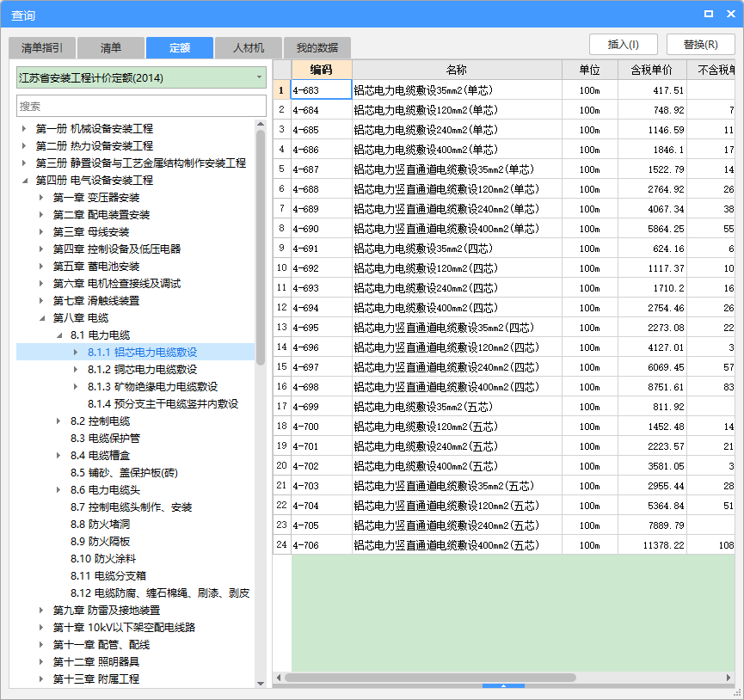Collapse 第四册 电气设备安装工程 node
744x700 pixels.
24,181
